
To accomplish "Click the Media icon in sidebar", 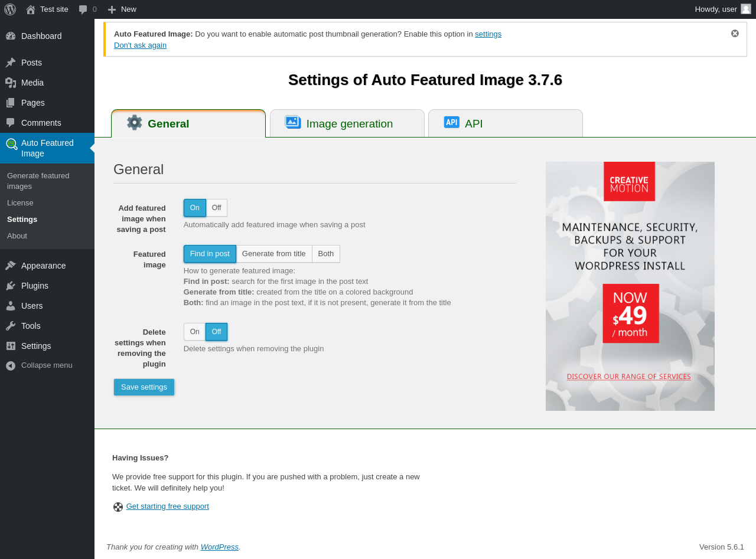I will click(11, 83).
